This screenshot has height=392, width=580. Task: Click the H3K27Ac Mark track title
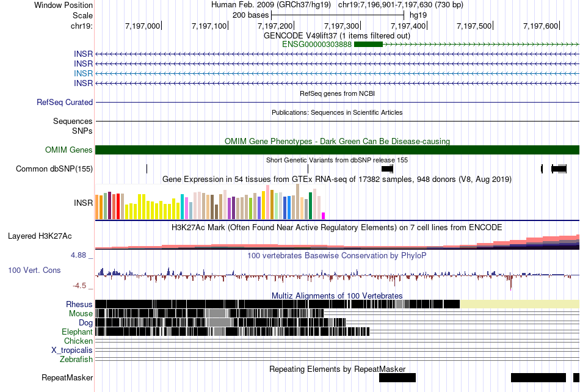pos(337,227)
